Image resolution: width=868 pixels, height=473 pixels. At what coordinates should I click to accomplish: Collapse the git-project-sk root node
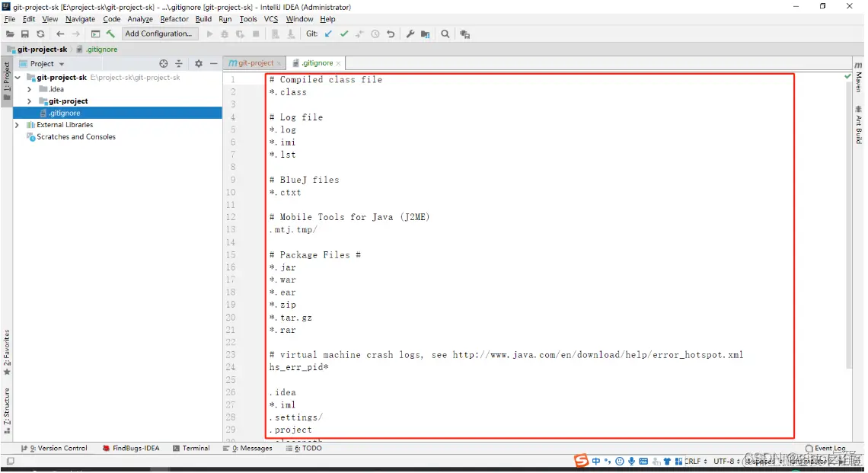[18, 78]
